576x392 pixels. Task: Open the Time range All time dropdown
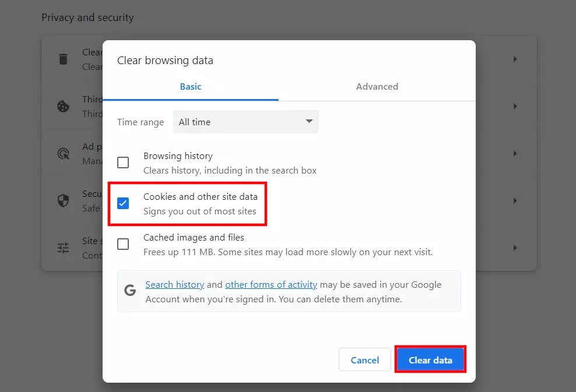pyautogui.click(x=245, y=122)
